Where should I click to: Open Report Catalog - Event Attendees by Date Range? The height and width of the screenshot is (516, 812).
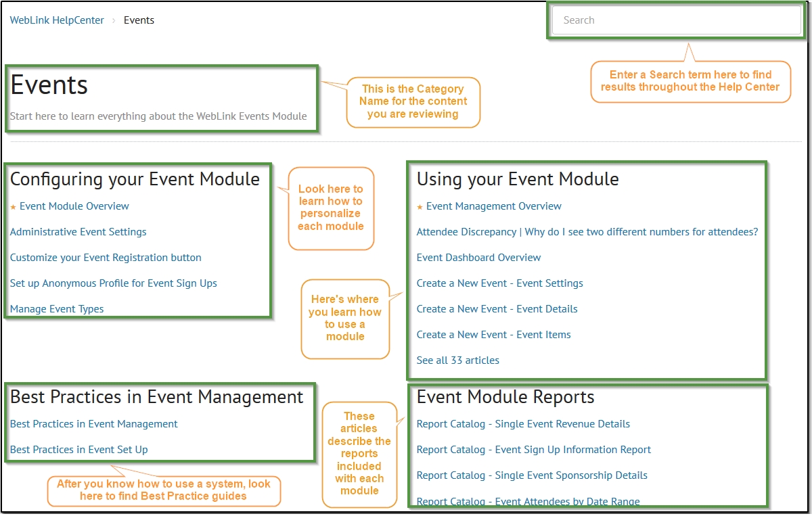528,501
